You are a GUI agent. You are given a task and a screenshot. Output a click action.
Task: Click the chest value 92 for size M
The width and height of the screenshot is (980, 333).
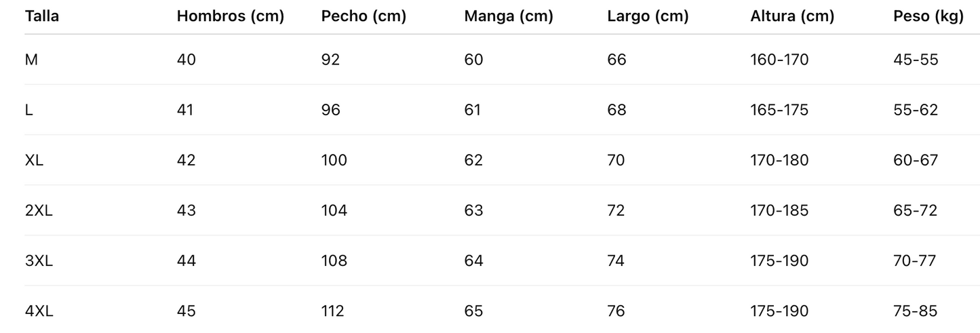pos(330,60)
